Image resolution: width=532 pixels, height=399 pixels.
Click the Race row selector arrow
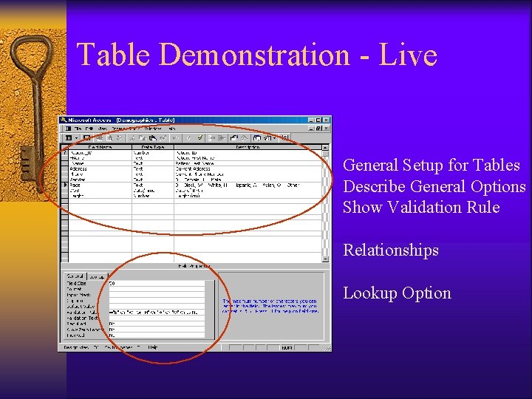pos(64,185)
